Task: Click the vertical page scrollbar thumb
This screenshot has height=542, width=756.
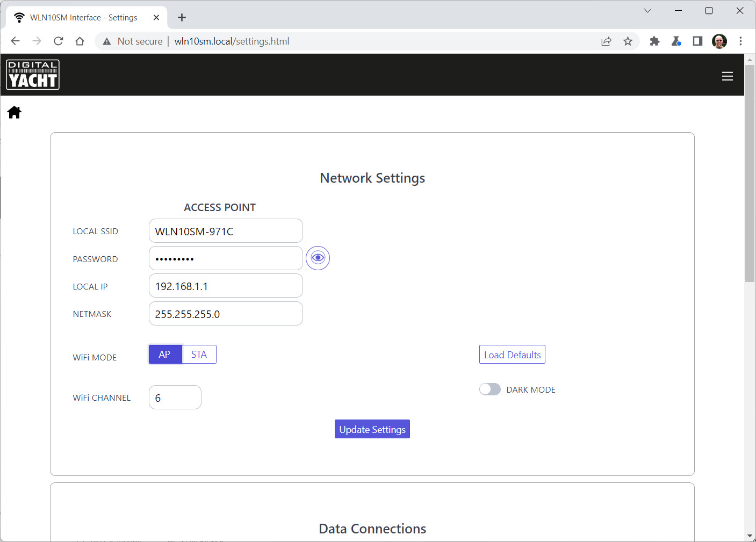Action: [x=750, y=172]
